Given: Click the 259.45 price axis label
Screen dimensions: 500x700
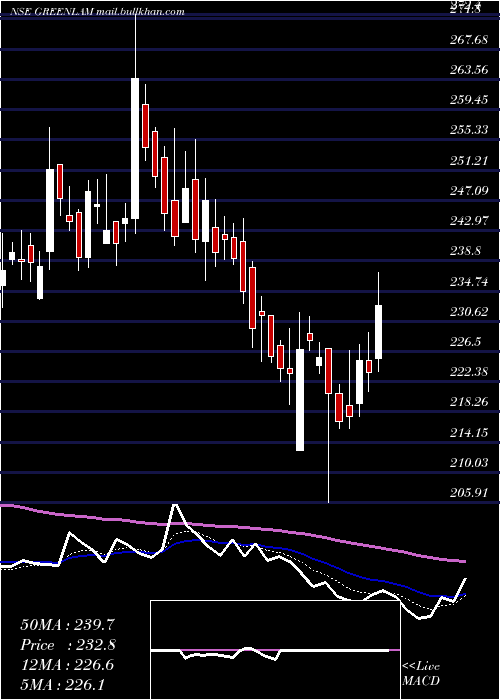Looking at the screenshot, I should click(468, 100).
